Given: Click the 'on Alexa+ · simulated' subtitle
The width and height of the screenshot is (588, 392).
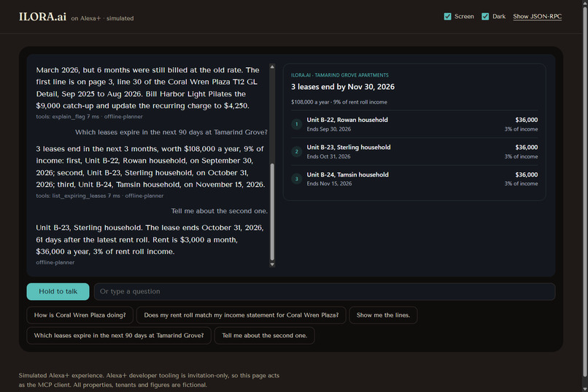Looking at the screenshot, I should (102, 18).
